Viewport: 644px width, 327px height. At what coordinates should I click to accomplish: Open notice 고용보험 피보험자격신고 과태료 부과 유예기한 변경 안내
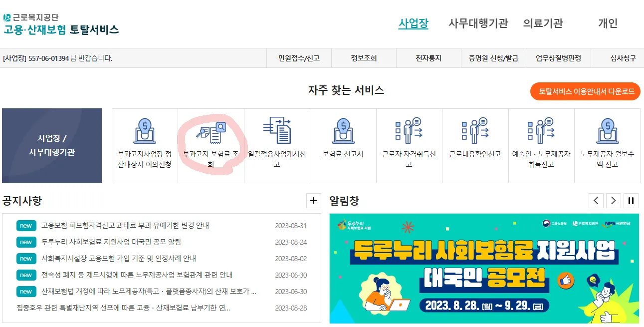[125, 225]
